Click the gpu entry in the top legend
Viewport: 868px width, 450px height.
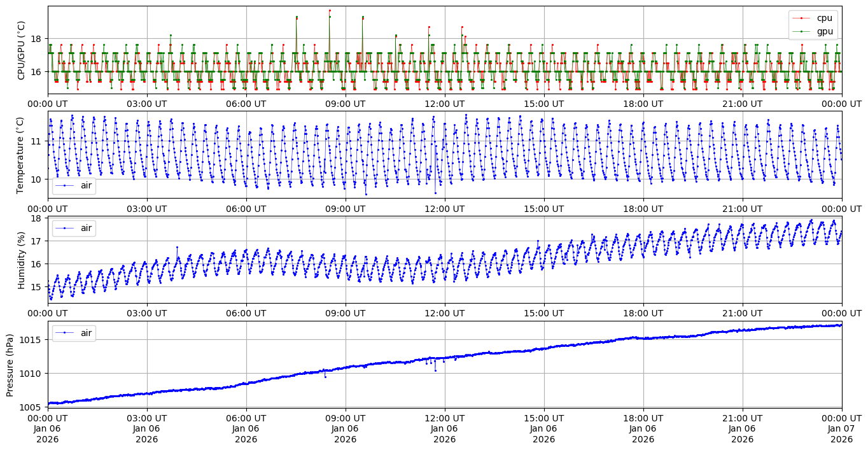tap(824, 31)
